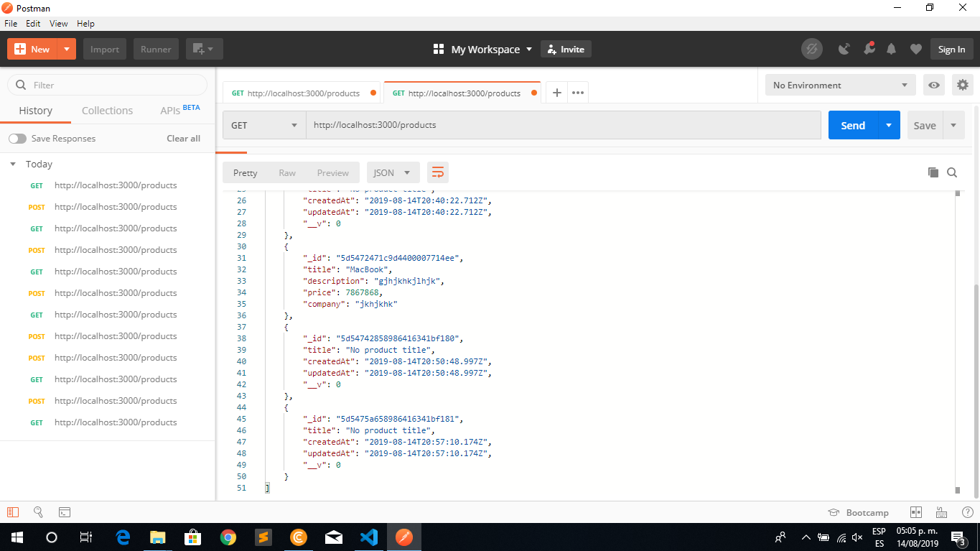The height and width of the screenshot is (551, 980).
Task: Click the response body vertical scrollbar
Action: pos(957,342)
